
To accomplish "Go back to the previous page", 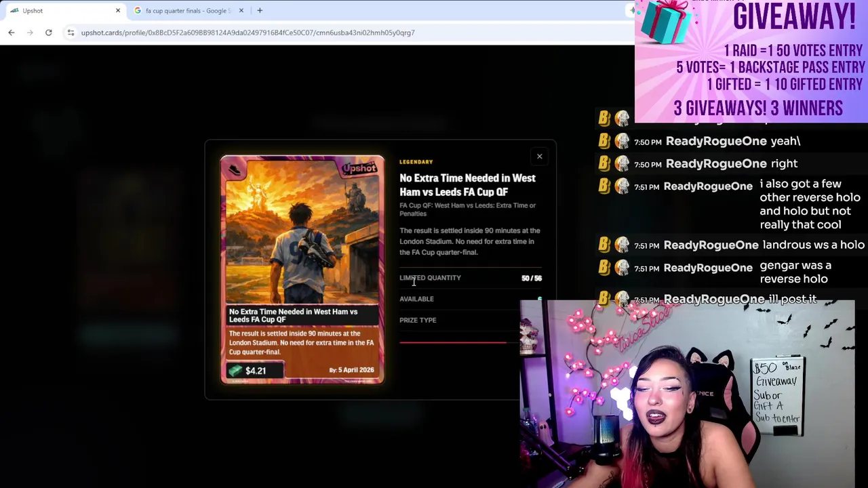I will tap(12, 33).
